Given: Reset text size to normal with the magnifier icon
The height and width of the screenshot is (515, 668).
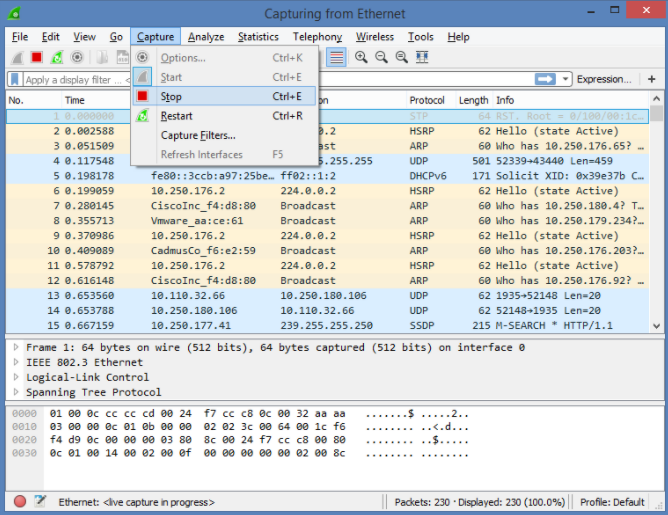Looking at the screenshot, I should coord(401,57).
